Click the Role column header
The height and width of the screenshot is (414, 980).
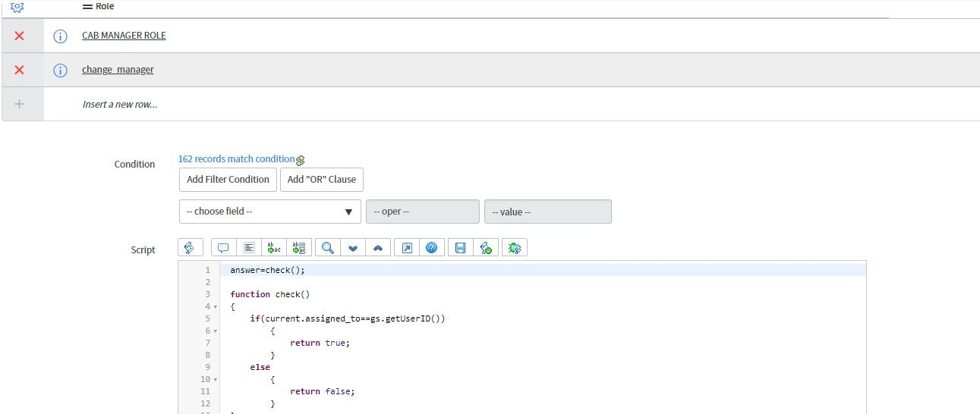point(98,6)
